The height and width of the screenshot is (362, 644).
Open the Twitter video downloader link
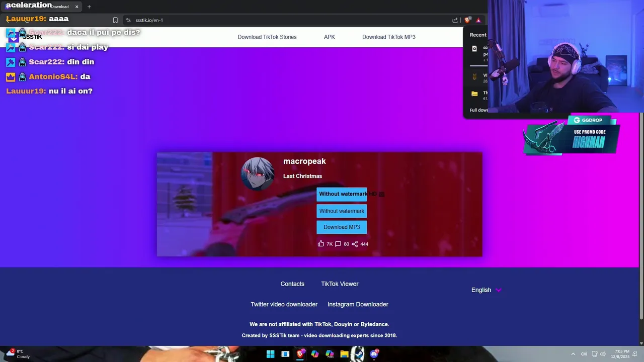point(284,304)
